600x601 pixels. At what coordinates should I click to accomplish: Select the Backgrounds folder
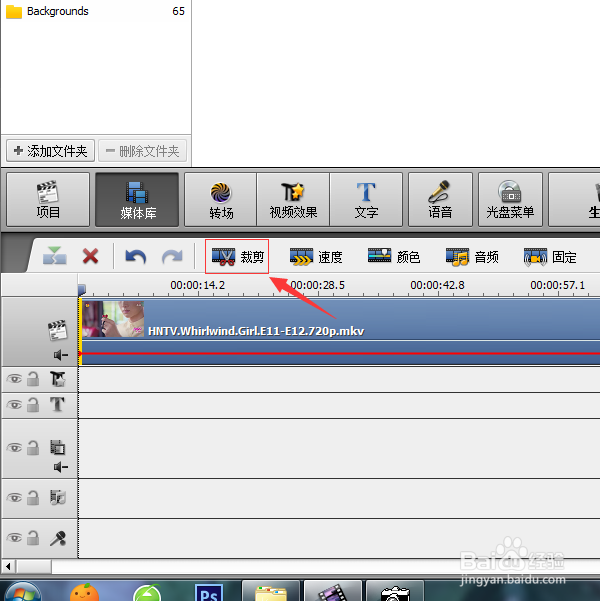click(95, 11)
